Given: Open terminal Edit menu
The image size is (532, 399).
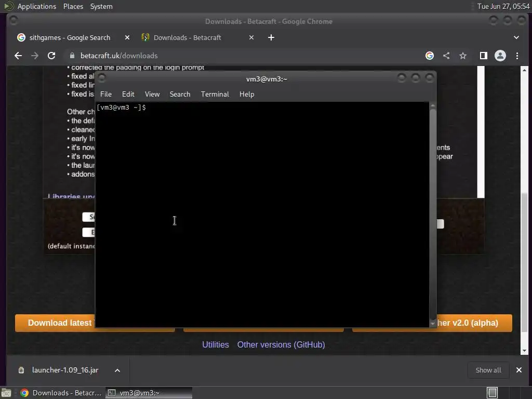Looking at the screenshot, I should click(x=128, y=95).
